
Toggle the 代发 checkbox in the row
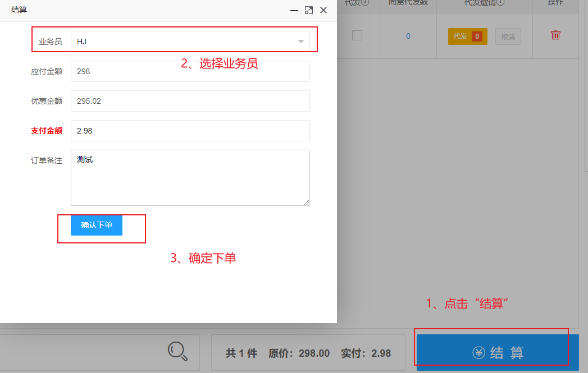coord(357,35)
